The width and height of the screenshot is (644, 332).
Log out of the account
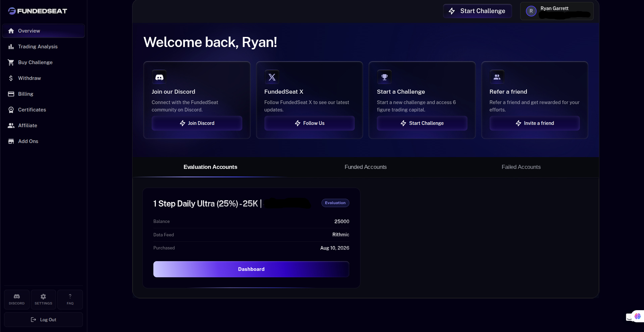point(43,320)
